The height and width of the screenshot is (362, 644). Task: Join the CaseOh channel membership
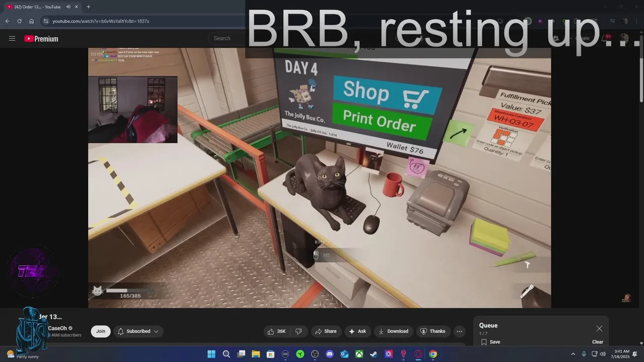pos(101,331)
